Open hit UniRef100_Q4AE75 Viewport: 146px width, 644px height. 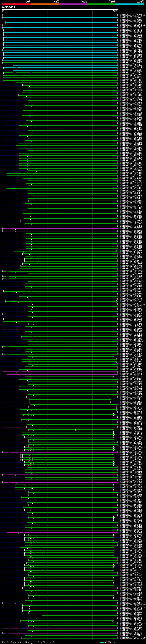coord(131,30)
